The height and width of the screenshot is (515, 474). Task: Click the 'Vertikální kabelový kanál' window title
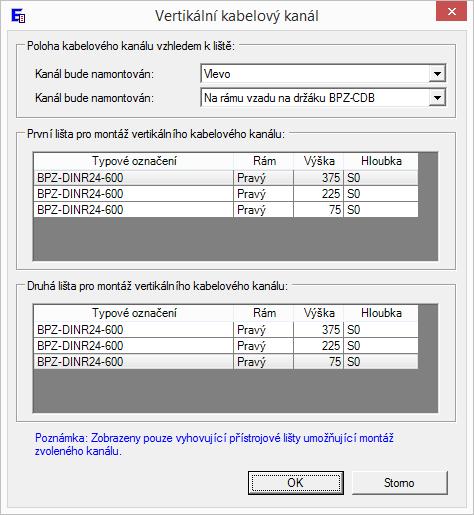(237, 16)
